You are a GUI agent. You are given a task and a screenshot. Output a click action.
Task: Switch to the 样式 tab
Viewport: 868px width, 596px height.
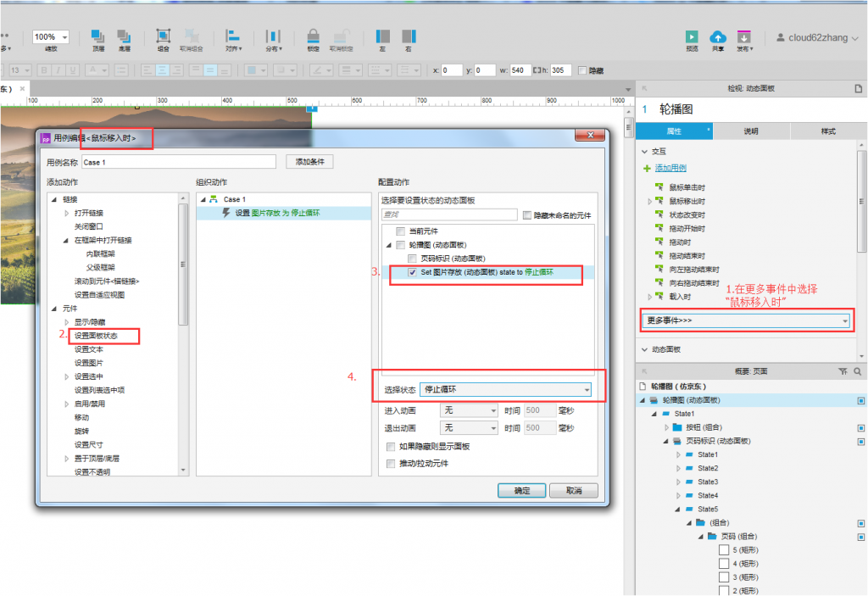827,131
